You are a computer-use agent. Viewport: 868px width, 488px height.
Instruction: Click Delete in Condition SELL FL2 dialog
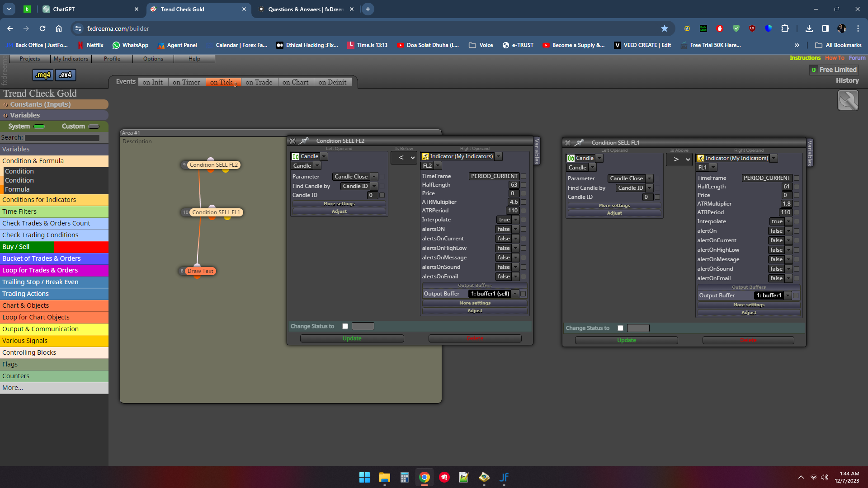point(475,338)
